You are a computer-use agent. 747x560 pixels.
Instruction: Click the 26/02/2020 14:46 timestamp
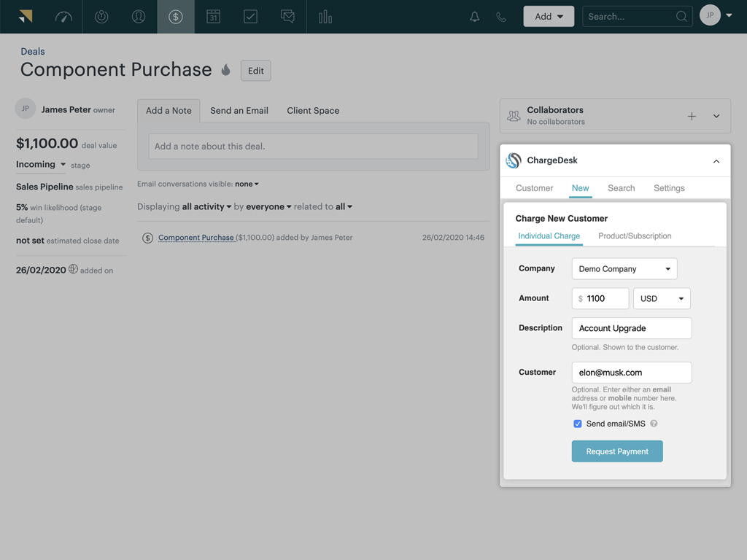[453, 237]
